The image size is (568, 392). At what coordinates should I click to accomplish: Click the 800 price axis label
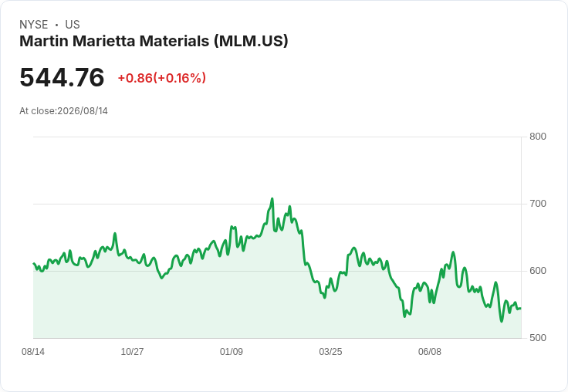click(538, 137)
